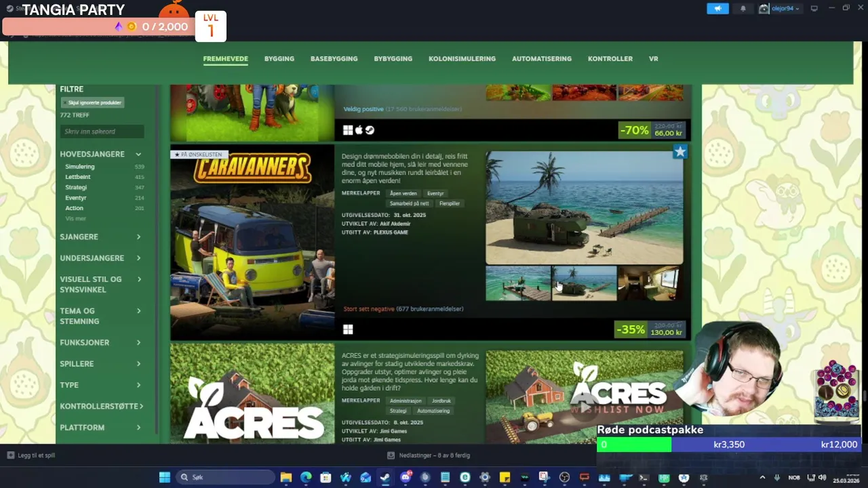Open the Big Picture mode monitor icon
The image size is (868, 488).
click(x=814, y=8)
